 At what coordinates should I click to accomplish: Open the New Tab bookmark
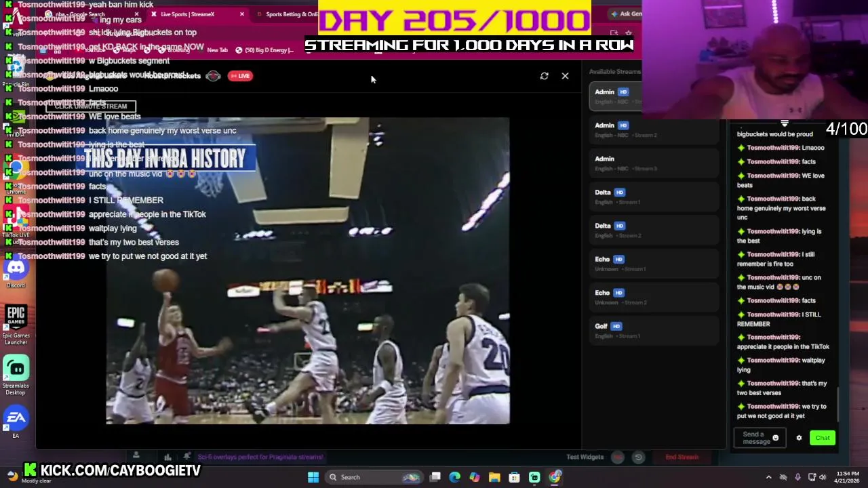[x=217, y=50]
